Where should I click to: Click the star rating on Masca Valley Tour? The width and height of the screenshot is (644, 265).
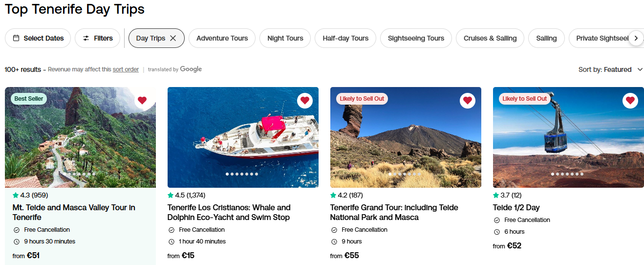tap(30, 196)
